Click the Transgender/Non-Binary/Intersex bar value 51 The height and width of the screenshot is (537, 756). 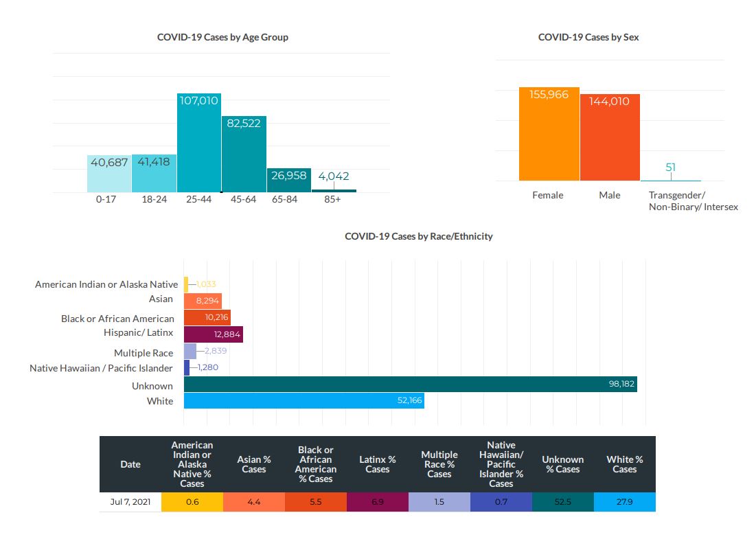point(670,168)
